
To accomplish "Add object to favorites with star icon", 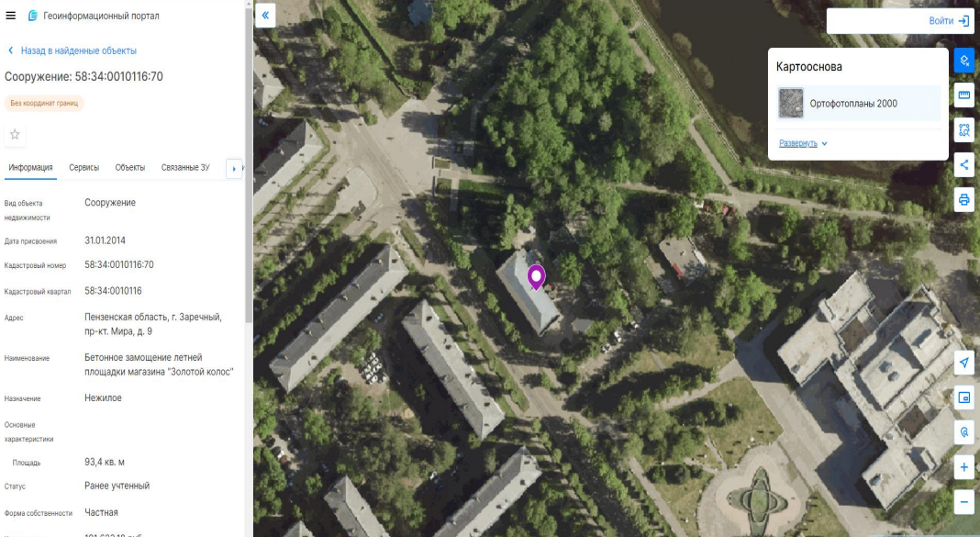I will point(15,134).
